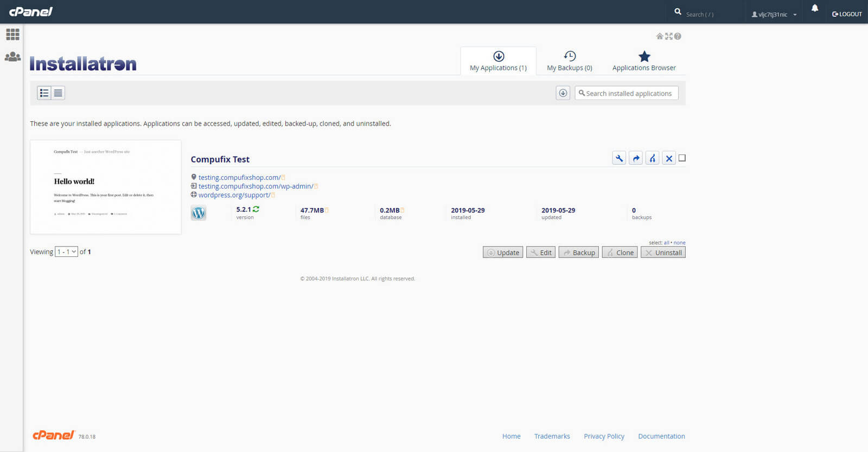Viewport: 868px width, 452px height.
Task: Click the Uninstall button
Action: 663,253
